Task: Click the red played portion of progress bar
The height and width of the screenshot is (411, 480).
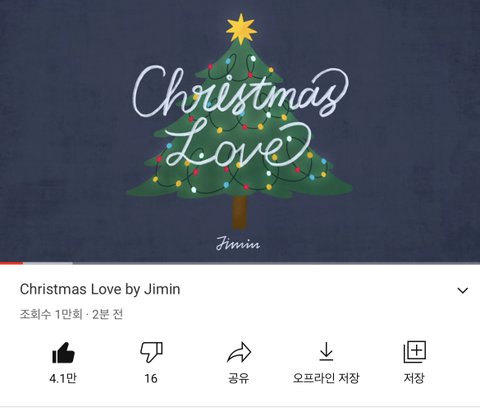Action: 11,263
